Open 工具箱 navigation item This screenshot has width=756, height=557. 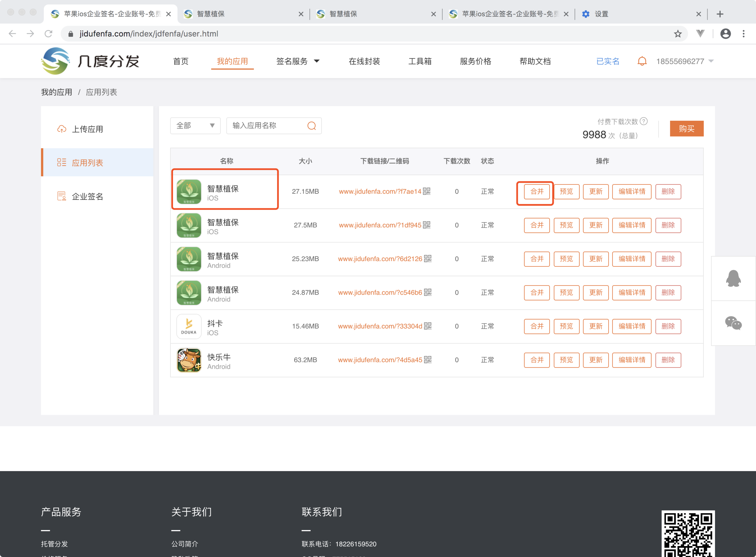coord(420,61)
